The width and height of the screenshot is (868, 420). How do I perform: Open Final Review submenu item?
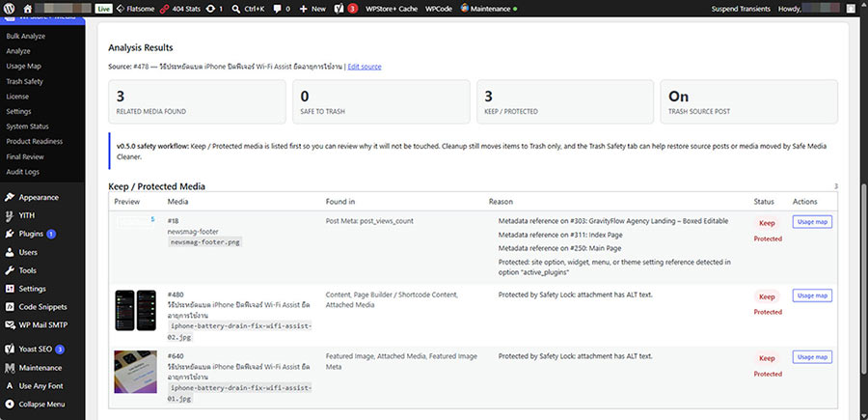(x=25, y=156)
